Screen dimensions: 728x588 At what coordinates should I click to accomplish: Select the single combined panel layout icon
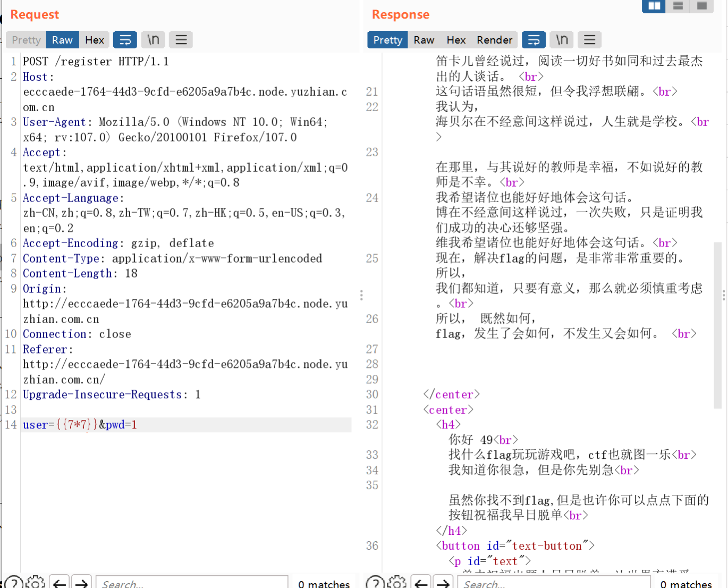pyautogui.click(x=700, y=6)
